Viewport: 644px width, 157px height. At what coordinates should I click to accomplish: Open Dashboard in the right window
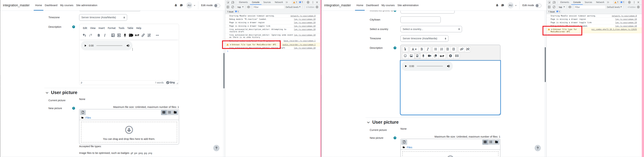coord(372,5)
